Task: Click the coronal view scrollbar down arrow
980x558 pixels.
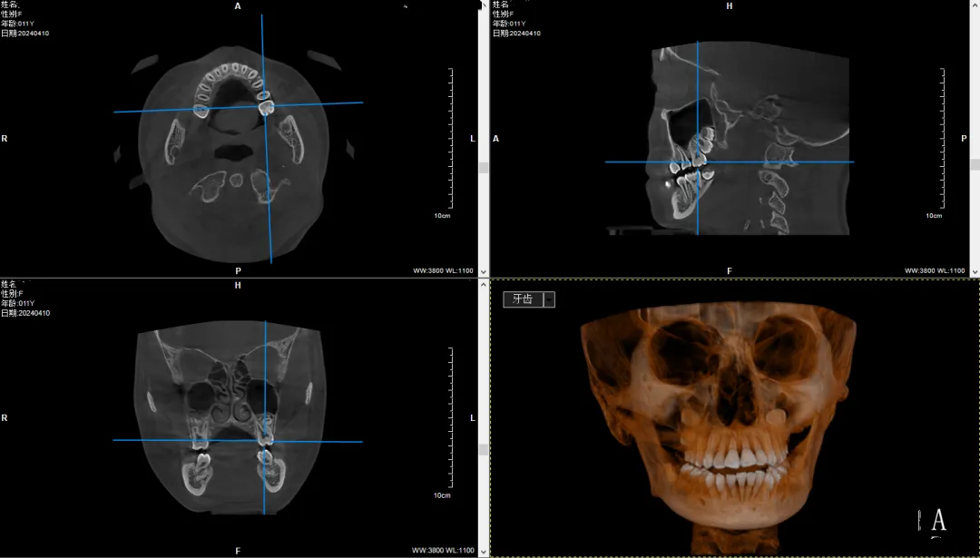Action: 484,551
